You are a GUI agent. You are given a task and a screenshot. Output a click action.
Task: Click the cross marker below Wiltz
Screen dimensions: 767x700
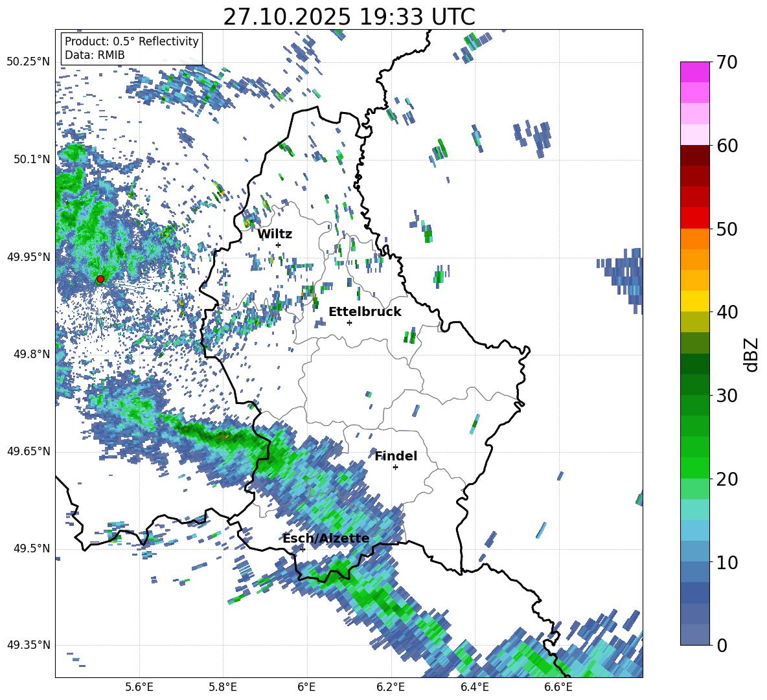(279, 245)
